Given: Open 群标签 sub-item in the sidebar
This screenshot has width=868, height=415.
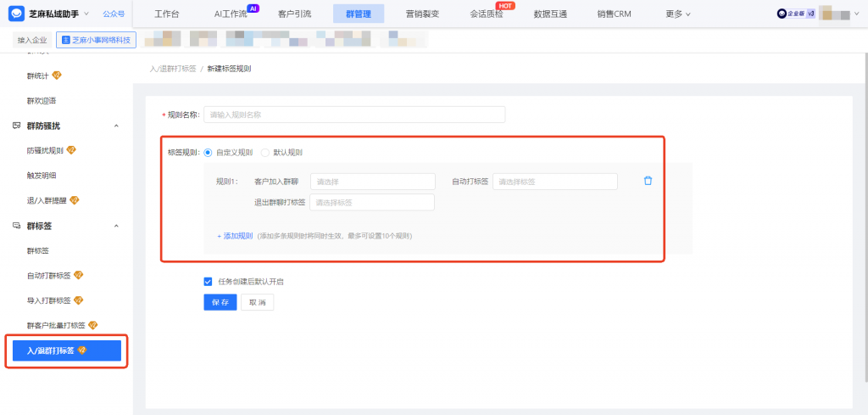Looking at the screenshot, I should [x=37, y=250].
